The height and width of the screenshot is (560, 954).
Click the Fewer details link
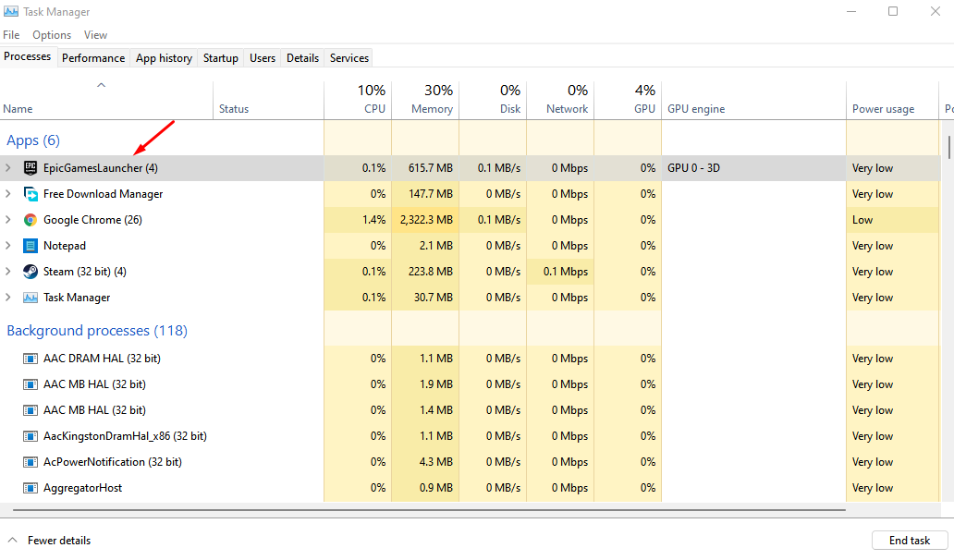59,540
